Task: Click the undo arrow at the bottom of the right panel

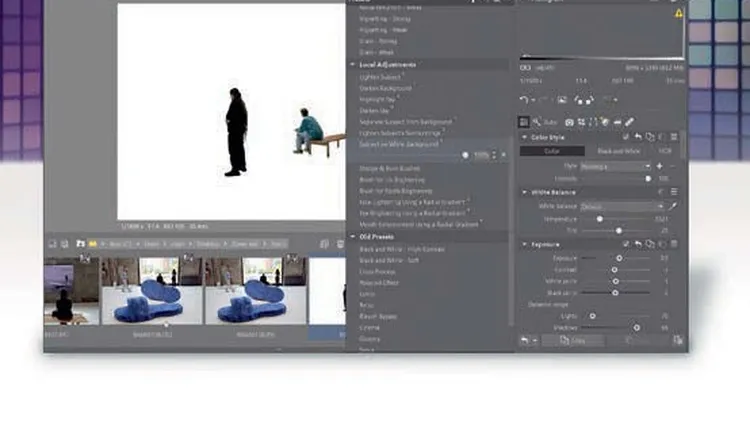Action: 525,340
